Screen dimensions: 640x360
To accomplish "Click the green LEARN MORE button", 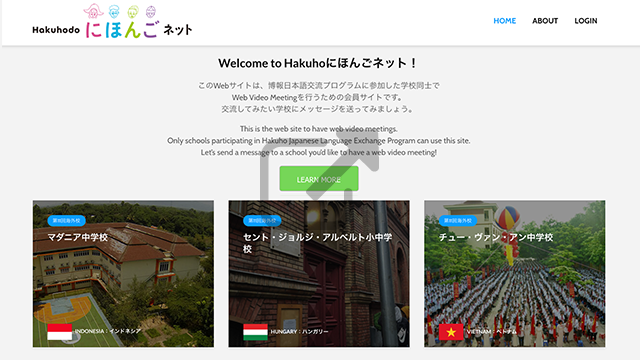I will tap(319, 179).
